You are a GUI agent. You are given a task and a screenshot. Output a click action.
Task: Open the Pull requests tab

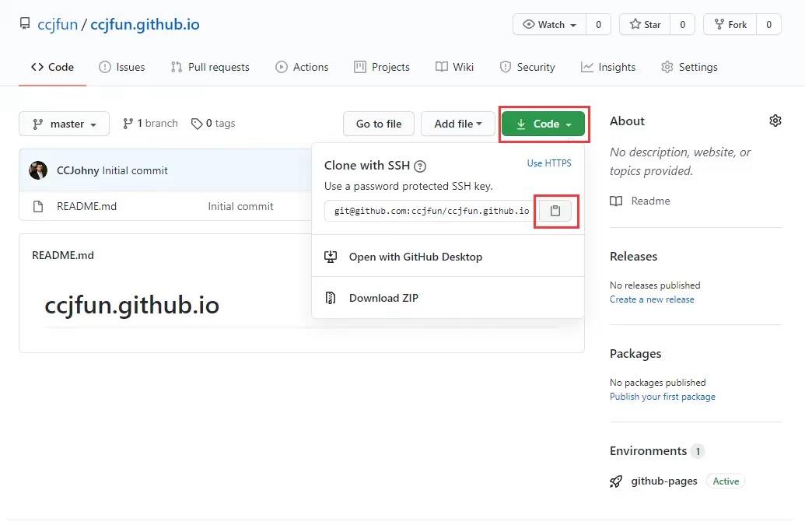click(210, 67)
